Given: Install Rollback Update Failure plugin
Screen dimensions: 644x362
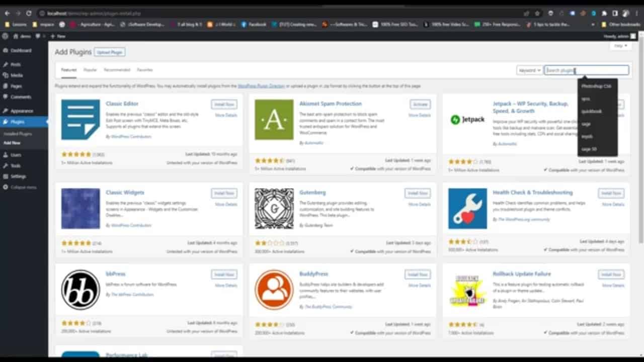Looking at the screenshot, I should pyautogui.click(x=611, y=275).
